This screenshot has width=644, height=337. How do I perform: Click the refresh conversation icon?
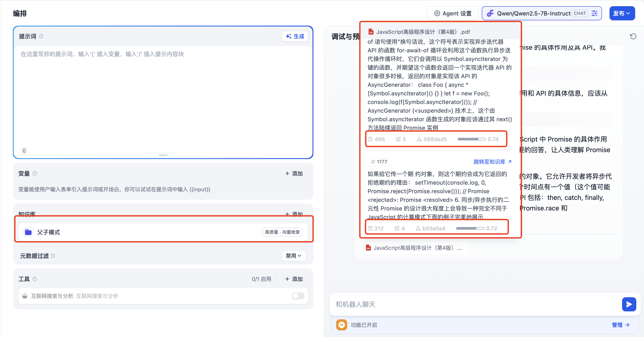tap(633, 36)
